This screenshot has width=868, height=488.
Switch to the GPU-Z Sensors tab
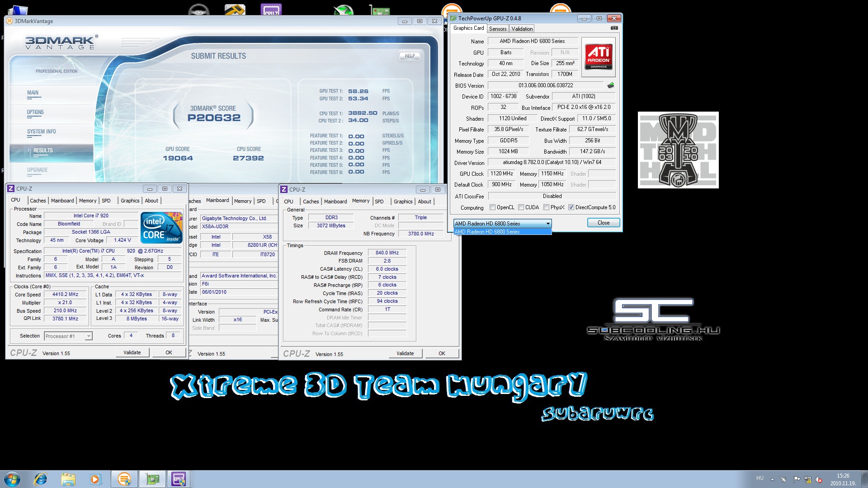point(497,29)
